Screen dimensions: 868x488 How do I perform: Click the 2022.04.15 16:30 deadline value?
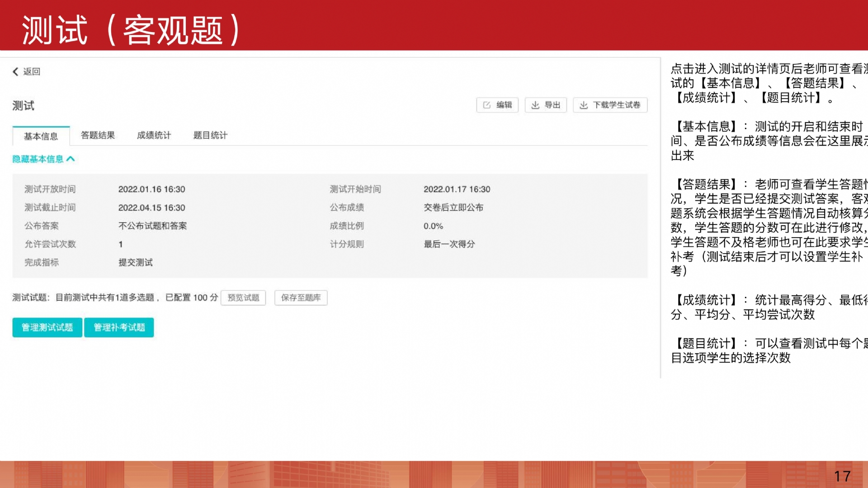click(151, 208)
